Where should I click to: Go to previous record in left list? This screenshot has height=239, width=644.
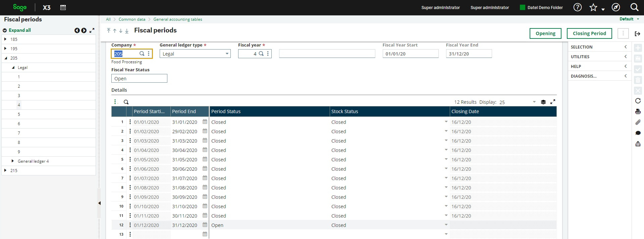pos(77,30)
